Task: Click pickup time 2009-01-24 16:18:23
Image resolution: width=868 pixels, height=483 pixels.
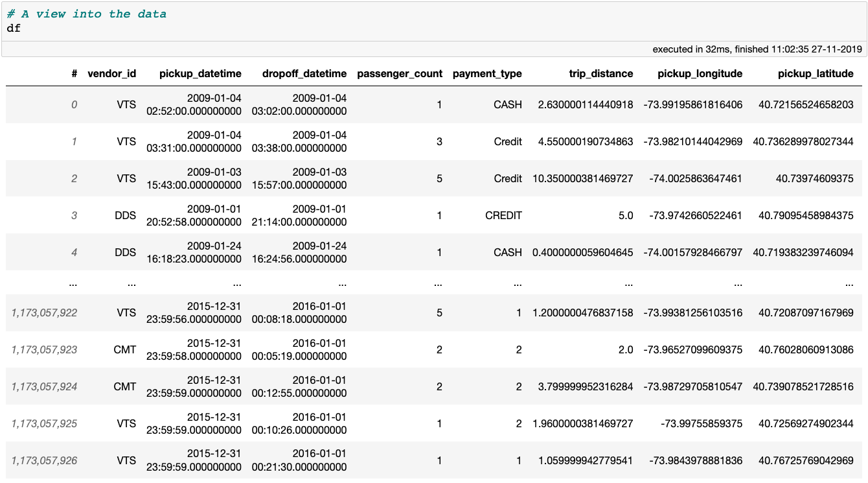Action: click(194, 252)
